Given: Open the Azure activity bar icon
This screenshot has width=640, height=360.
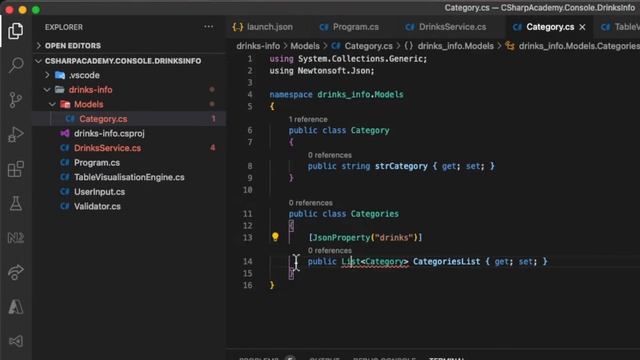Looking at the screenshot, I should click(x=16, y=307).
